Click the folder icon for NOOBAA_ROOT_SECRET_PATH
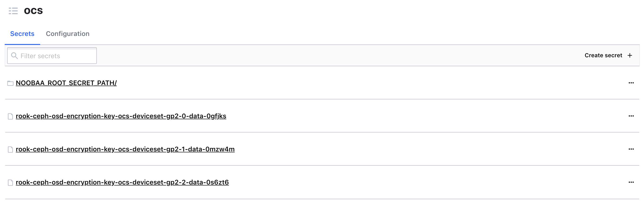 10,83
